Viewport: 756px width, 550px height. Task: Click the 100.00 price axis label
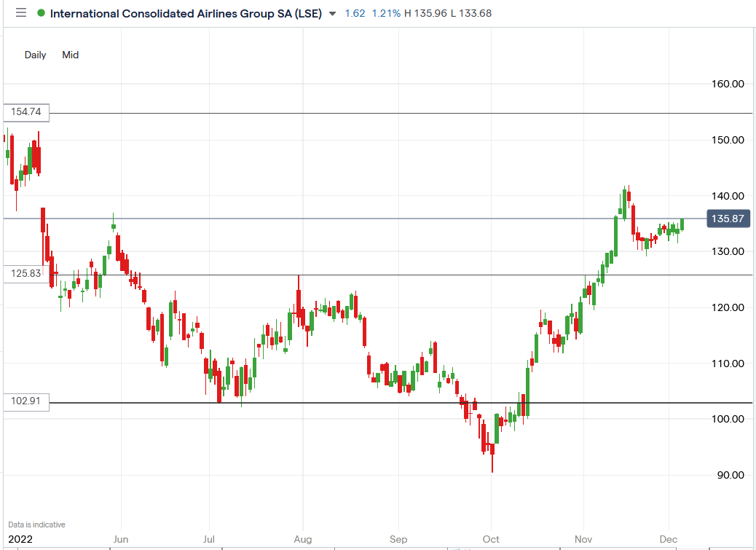(728, 420)
